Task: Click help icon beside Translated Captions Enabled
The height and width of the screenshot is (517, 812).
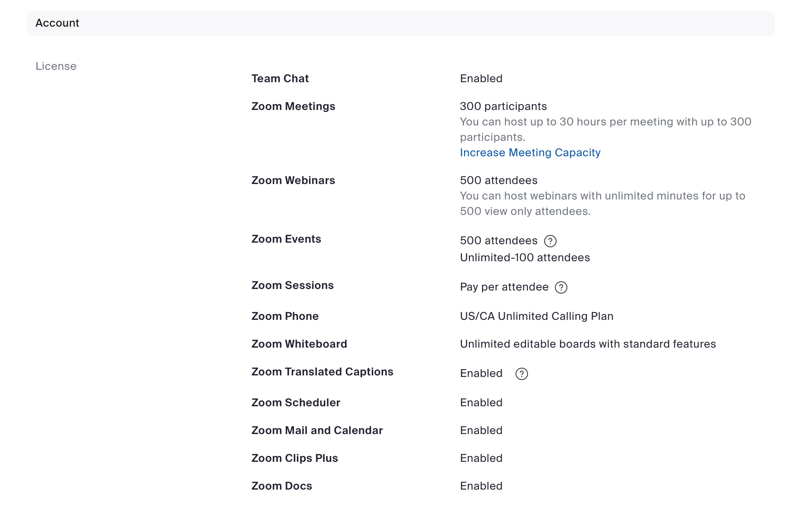Action: pyautogui.click(x=521, y=374)
